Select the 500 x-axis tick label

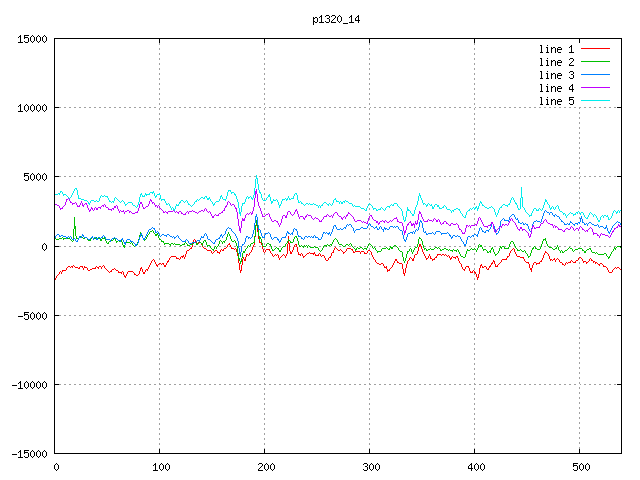click(580, 467)
